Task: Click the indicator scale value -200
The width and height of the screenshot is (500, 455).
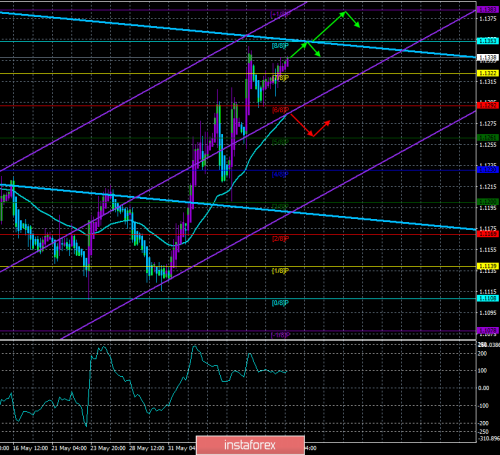Action: coord(483,423)
